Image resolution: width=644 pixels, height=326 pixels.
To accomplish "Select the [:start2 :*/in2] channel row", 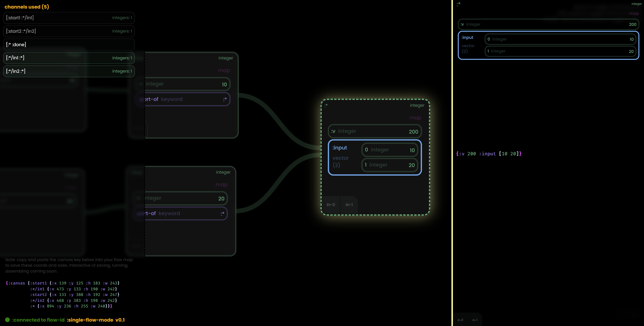I will coord(69,31).
